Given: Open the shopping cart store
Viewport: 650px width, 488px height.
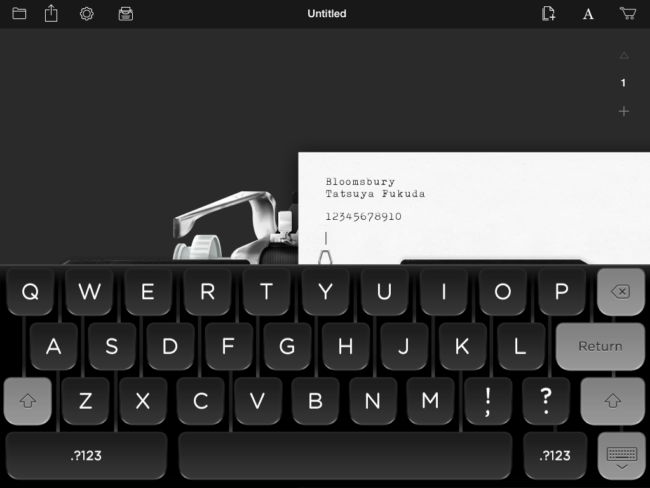Looking at the screenshot, I should (x=627, y=14).
